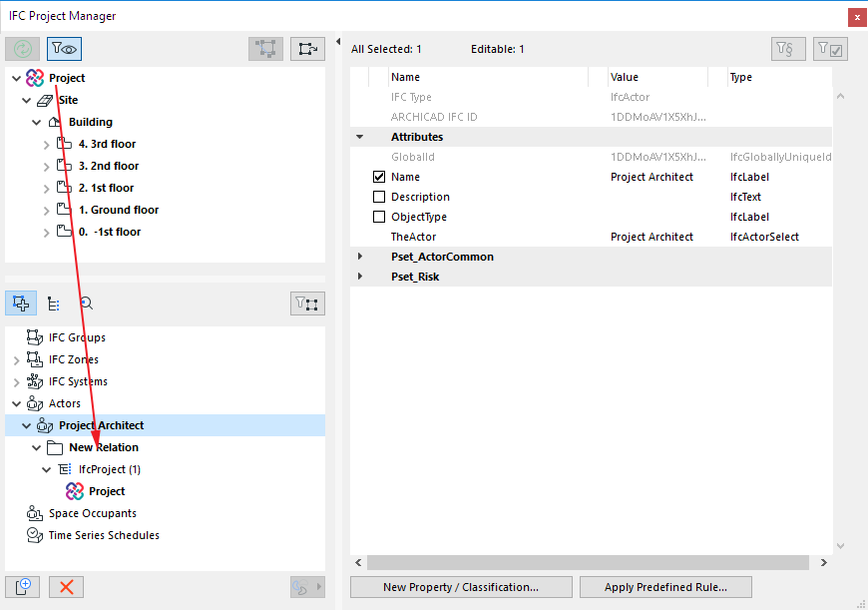
Task: Click the horizontal scrollbar right arrow
Action: point(824,562)
